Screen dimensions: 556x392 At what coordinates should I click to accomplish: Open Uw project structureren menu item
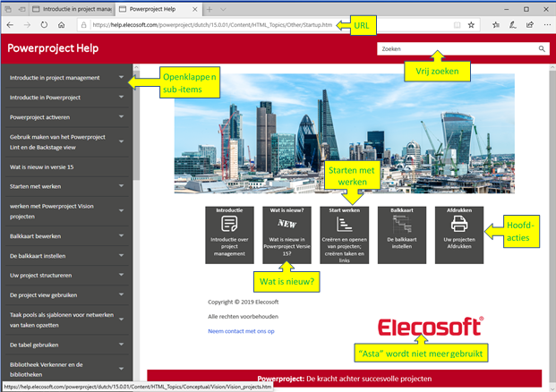click(x=41, y=276)
